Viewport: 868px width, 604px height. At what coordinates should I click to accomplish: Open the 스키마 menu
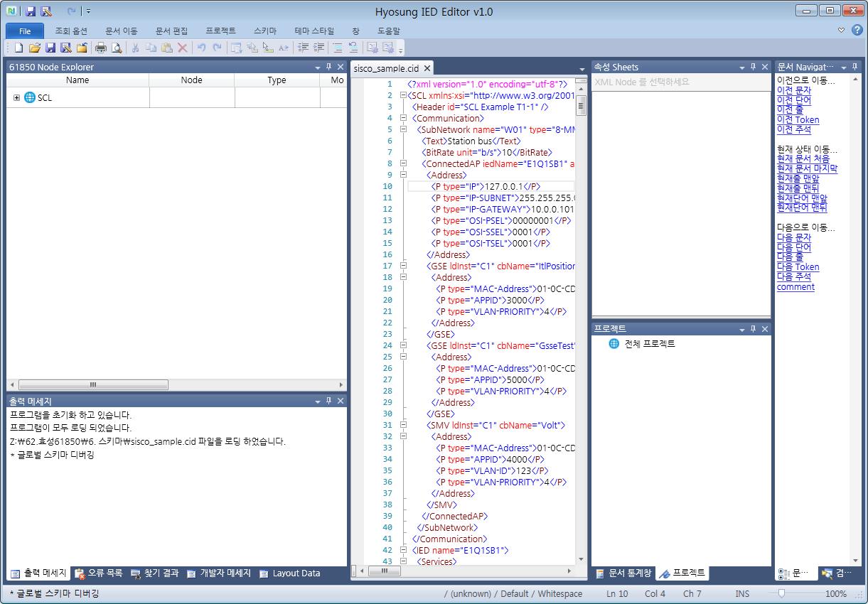coord(265,31)
